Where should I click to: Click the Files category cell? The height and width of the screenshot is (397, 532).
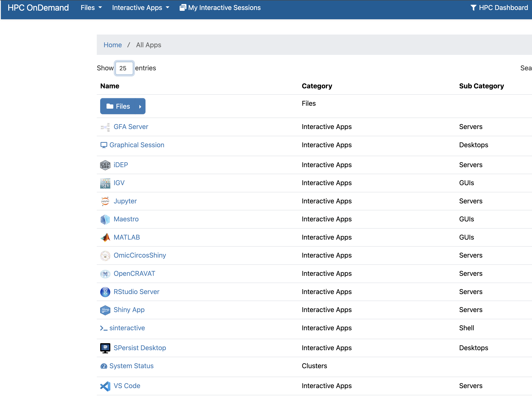pos(309,104)
